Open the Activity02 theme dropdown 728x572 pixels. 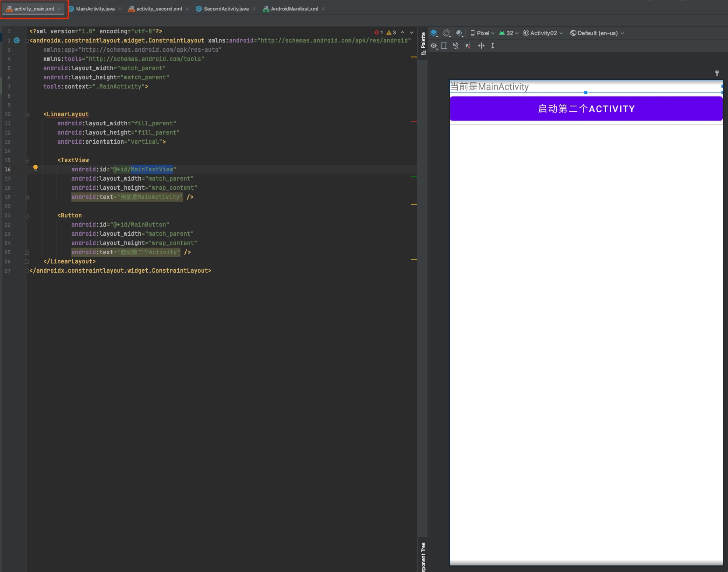(x=543, y=33)
